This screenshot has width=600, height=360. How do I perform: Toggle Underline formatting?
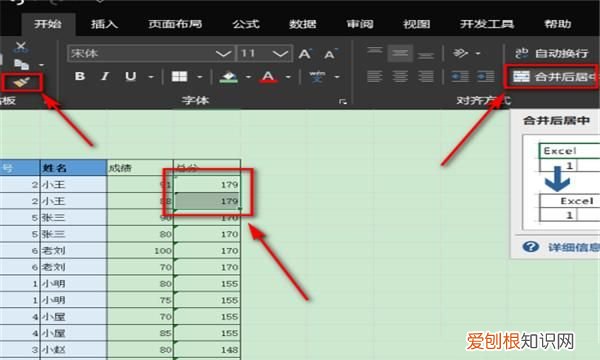pos(130,76)
